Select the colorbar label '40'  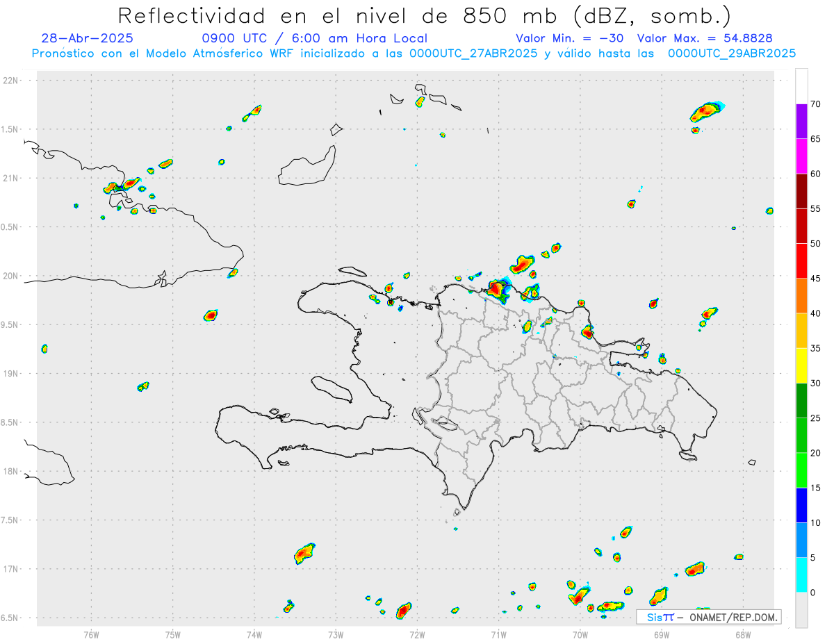click(815, 313)
